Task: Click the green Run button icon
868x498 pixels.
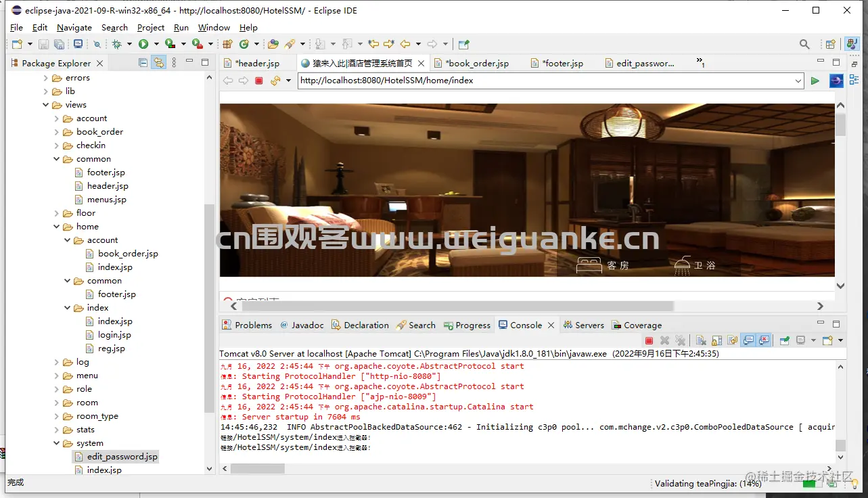Action: tap(143, 44)
